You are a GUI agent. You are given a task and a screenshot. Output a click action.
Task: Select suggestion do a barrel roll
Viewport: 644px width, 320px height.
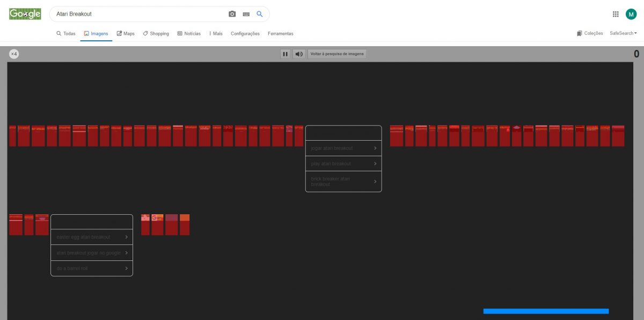click(x=92, y=268)
